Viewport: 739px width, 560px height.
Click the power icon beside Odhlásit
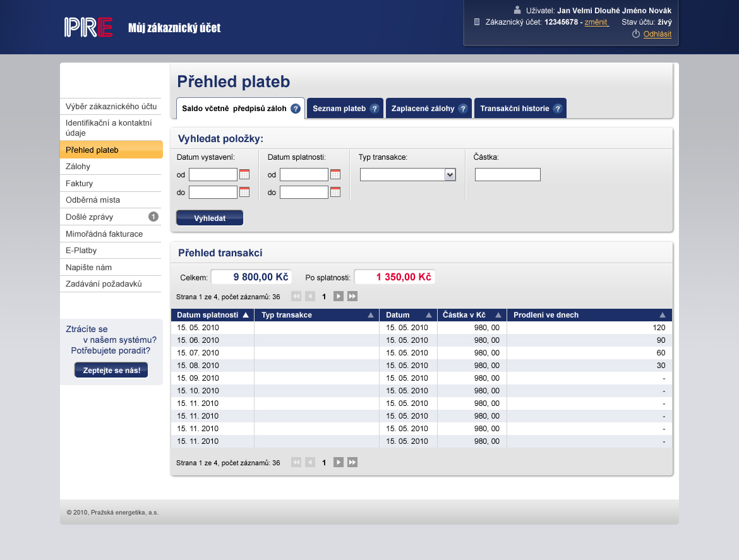pos(636,34)
